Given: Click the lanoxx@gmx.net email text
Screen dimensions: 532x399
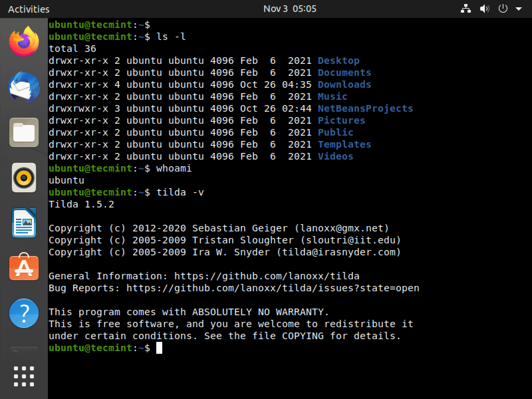Looking at the screenshot, I should pyautogui.click(x=341, y=228).
